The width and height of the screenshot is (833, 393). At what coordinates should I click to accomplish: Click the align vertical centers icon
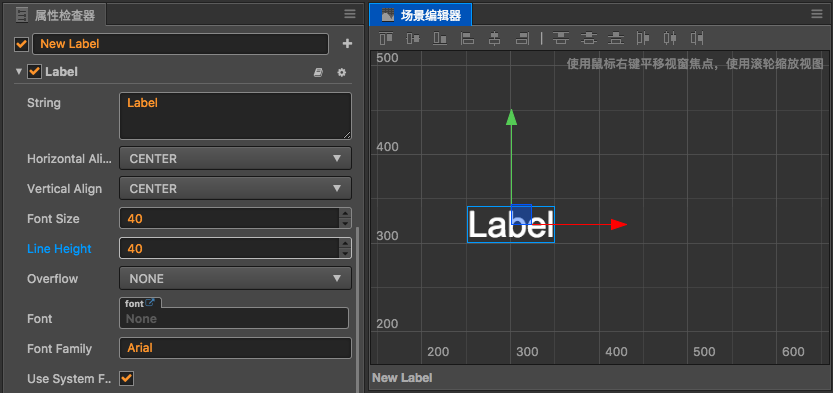click(413, 38)
